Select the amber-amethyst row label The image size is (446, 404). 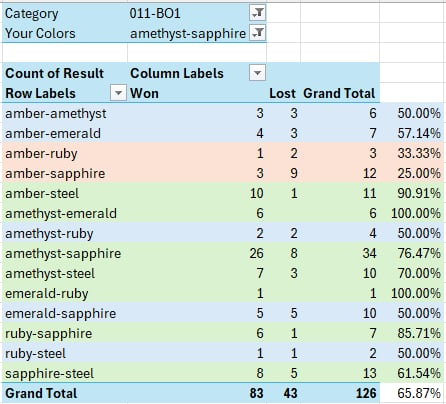coord(65,113)
